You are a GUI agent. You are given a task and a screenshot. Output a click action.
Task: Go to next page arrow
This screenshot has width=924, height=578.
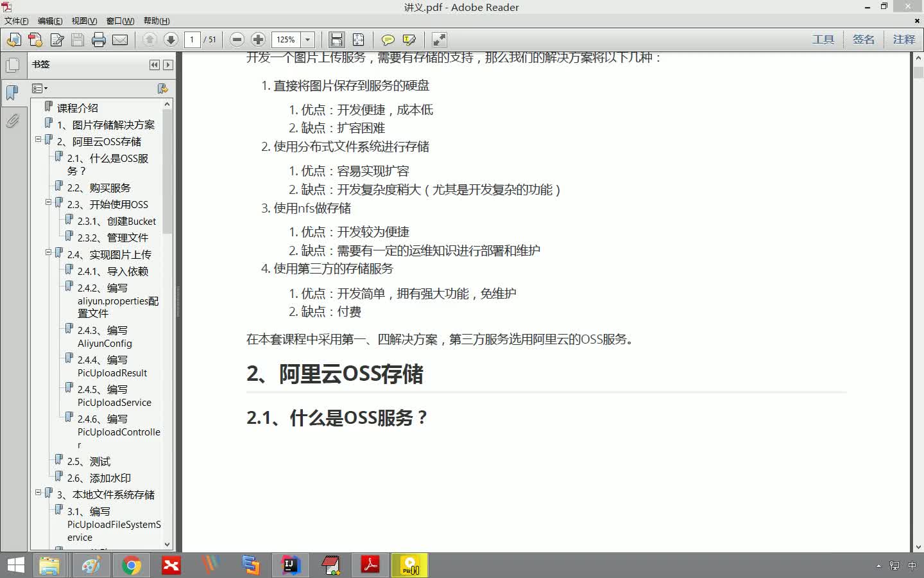pos(171,40)
